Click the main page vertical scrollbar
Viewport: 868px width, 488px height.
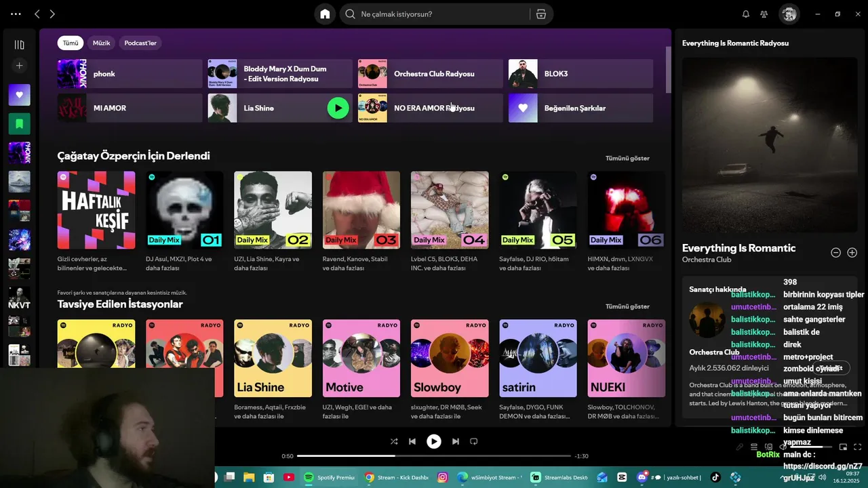coord(667,69)
